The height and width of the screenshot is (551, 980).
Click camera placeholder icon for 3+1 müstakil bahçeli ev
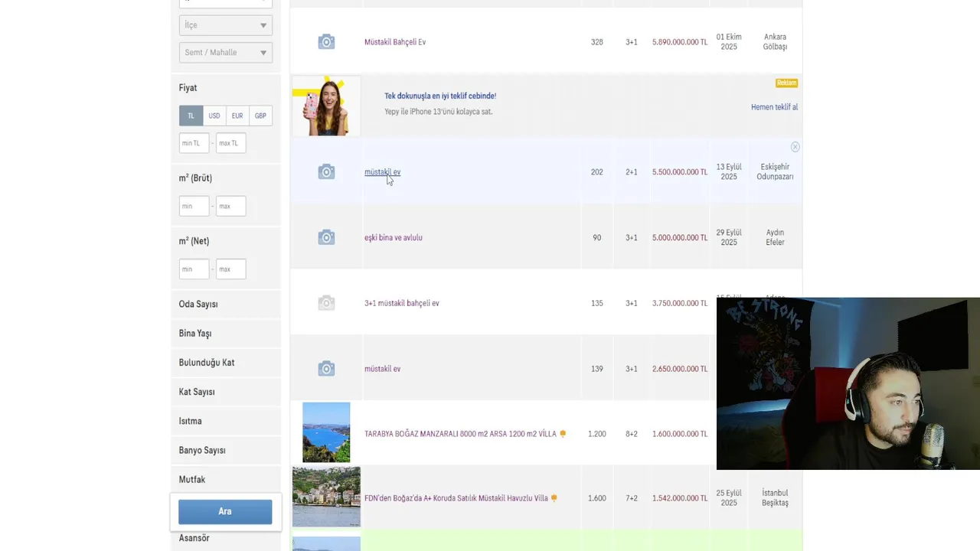click(x=326, y=303)
